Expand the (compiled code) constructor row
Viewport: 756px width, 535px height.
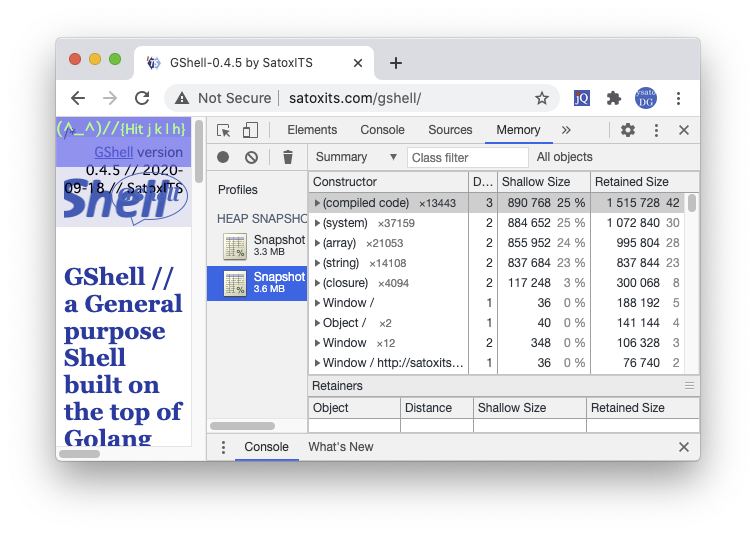pos(317,203)
